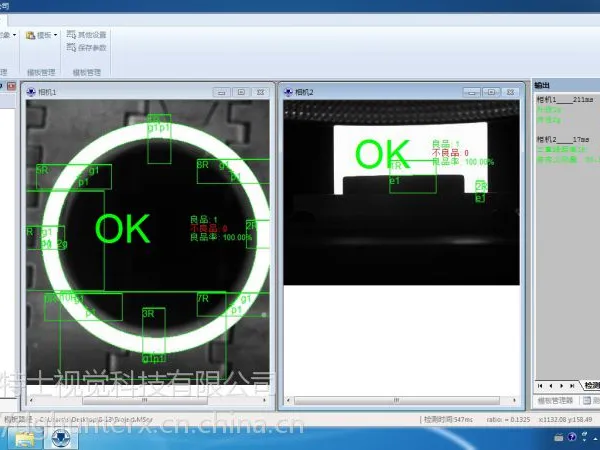The height and width of the screenshot is (450, 600).
Task: Jump to first tab in output panel
Action: pyautogui.click(x=540, y=386)
